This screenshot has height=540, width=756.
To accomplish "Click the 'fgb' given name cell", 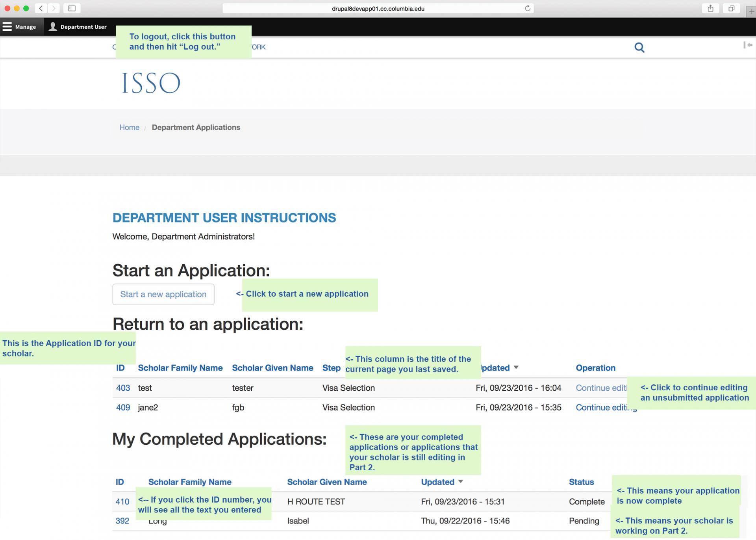I will [238, 407].
